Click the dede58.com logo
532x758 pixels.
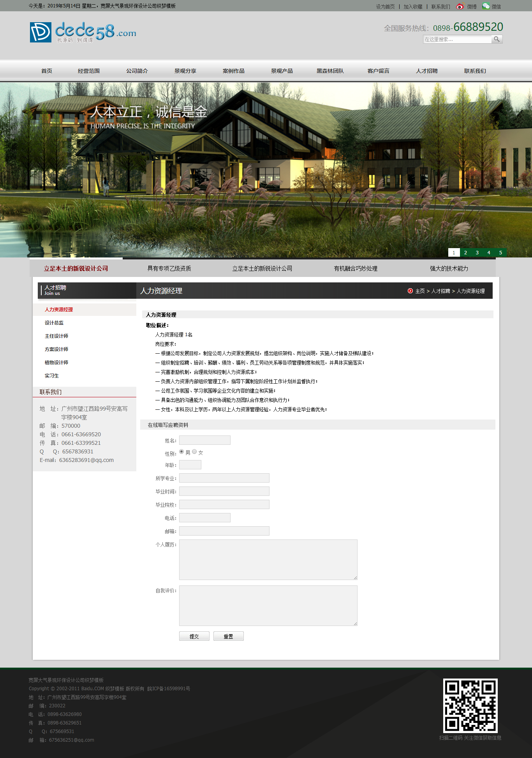coord(83,32)
